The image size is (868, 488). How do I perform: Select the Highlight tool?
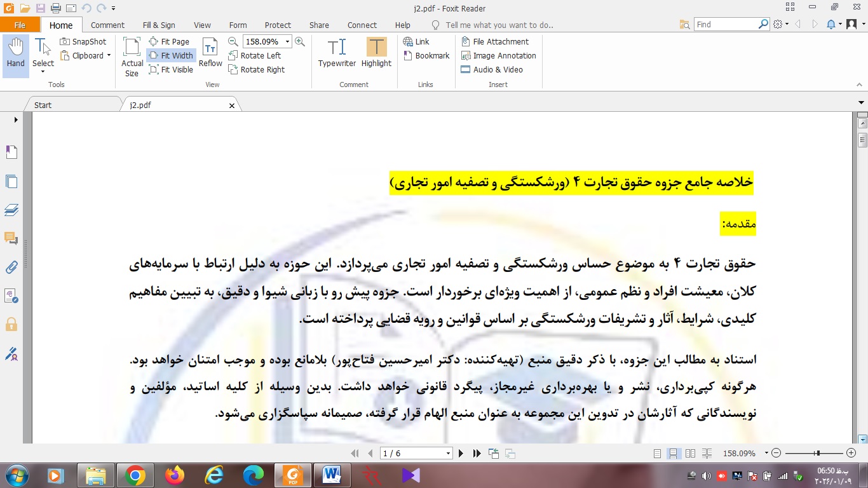(x=376, y=52)
